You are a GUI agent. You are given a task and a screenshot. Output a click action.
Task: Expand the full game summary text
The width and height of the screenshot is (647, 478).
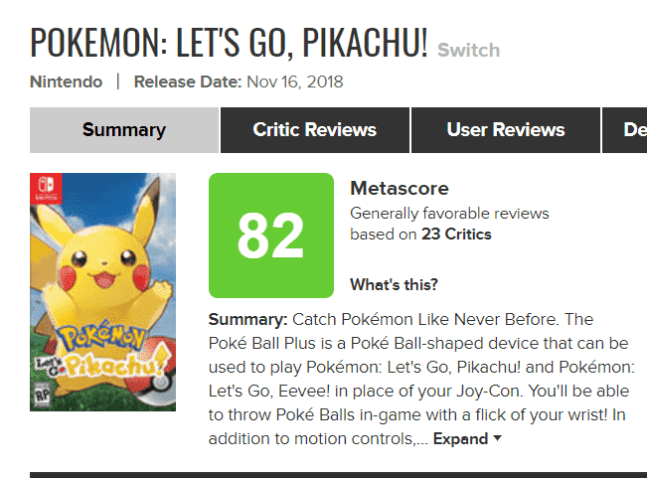460,439
